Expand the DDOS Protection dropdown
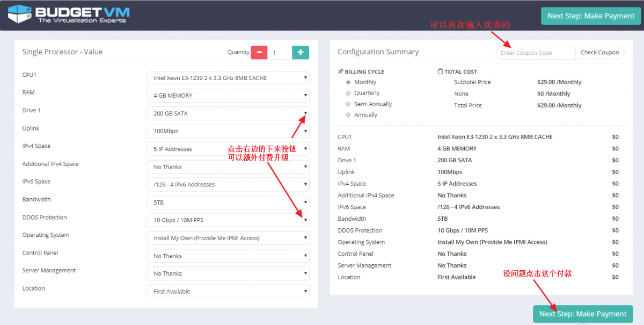Viewport: 644px width, 325px height. tap(228, 220)
